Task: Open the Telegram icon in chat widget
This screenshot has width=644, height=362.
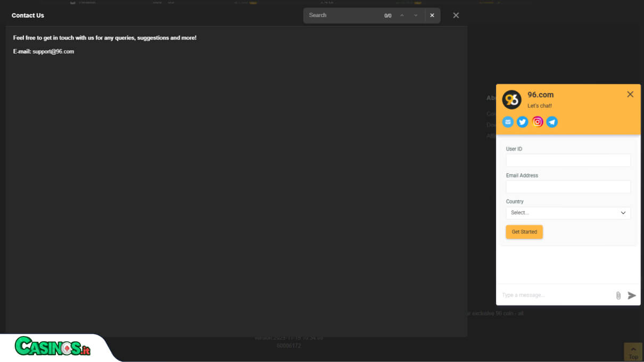Action: [552, 122]
